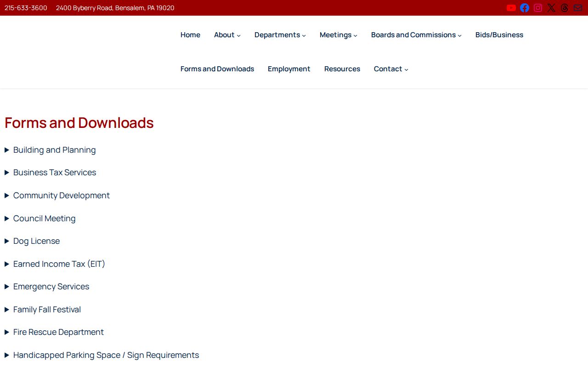The image size is (588, 368).
Task: Open the Contact dropdown menu
Action: pyautogui.click(x=391, y=69)
